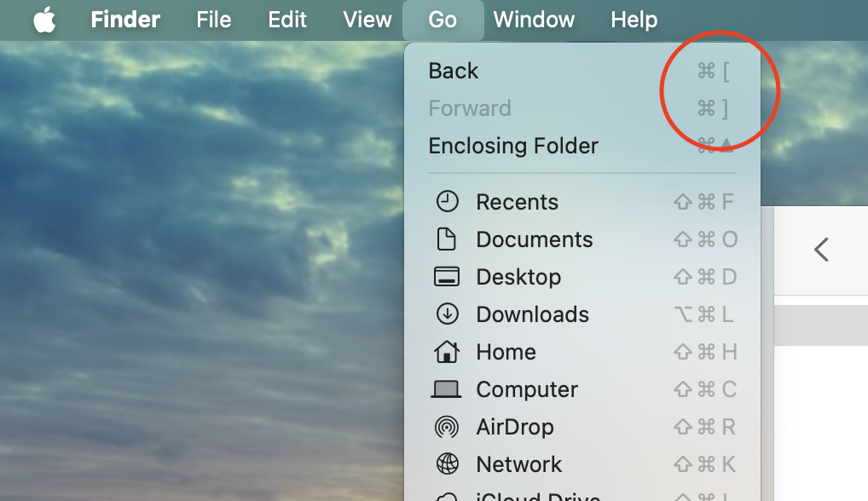
Task: Click the Desktop shortcut ⇧⌘D label
Action: coord(704,277)
